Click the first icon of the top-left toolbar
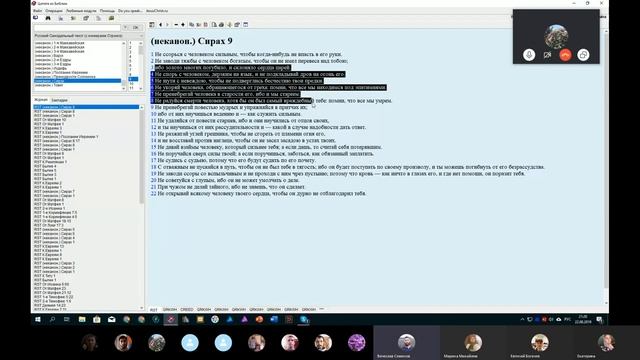This screenshot has width=640, height=360. point(36,18)
